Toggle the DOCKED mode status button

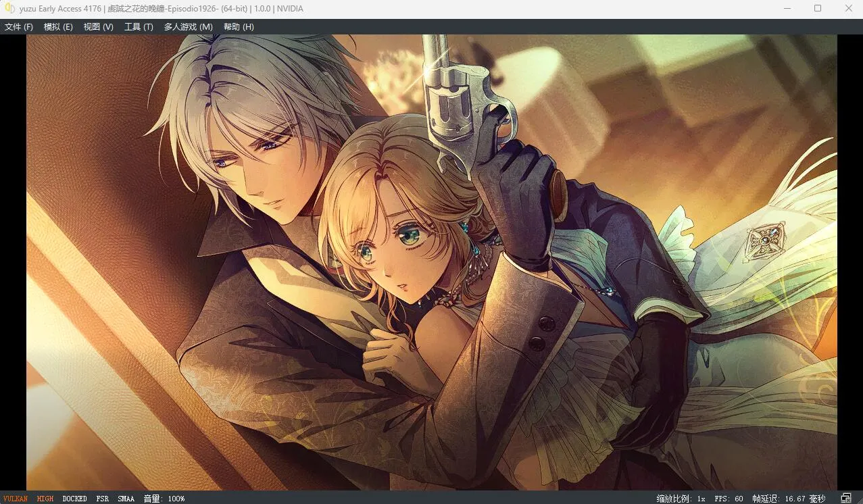[x=75, y=499]
